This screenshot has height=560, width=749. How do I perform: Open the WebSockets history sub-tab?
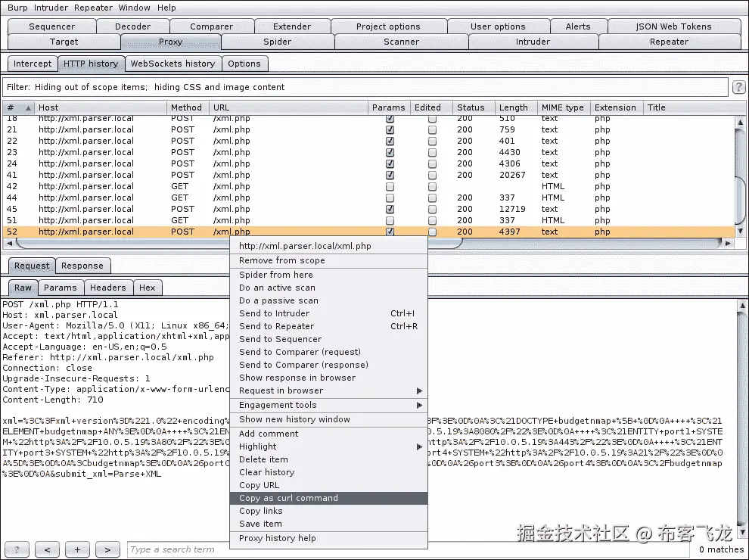(173, 64)
